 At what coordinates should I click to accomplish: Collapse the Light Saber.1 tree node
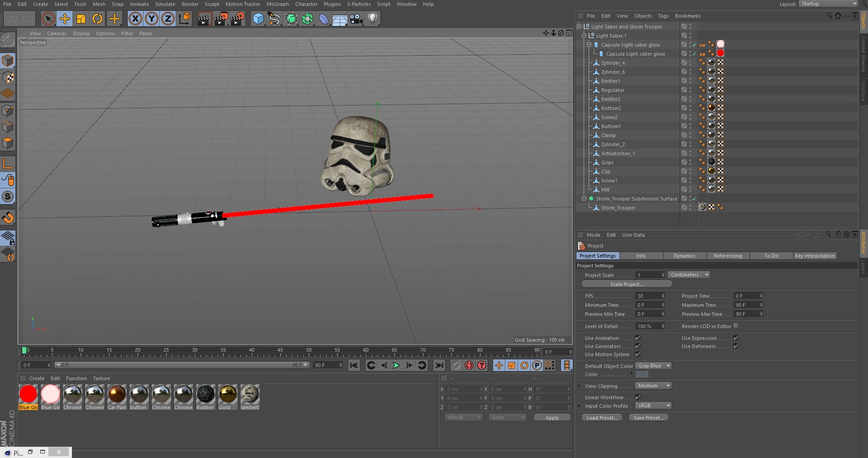point(584,35)
